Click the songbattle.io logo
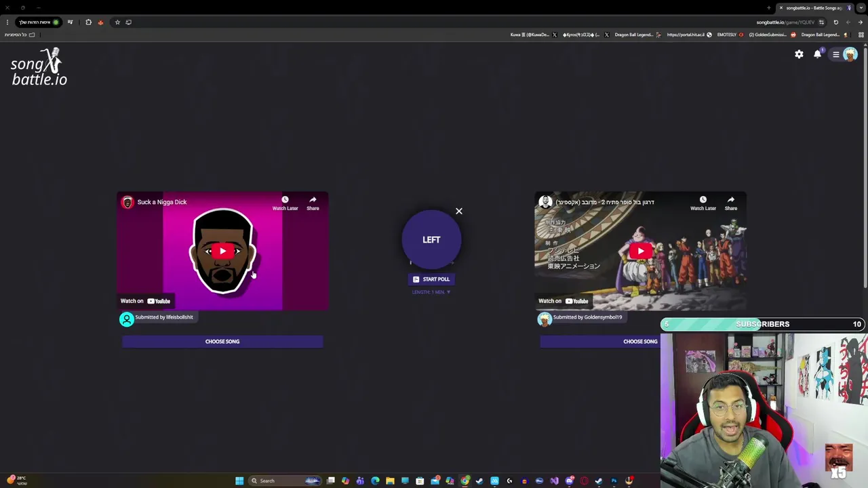Screen dimensions: 868x488 tap(39, 66)
